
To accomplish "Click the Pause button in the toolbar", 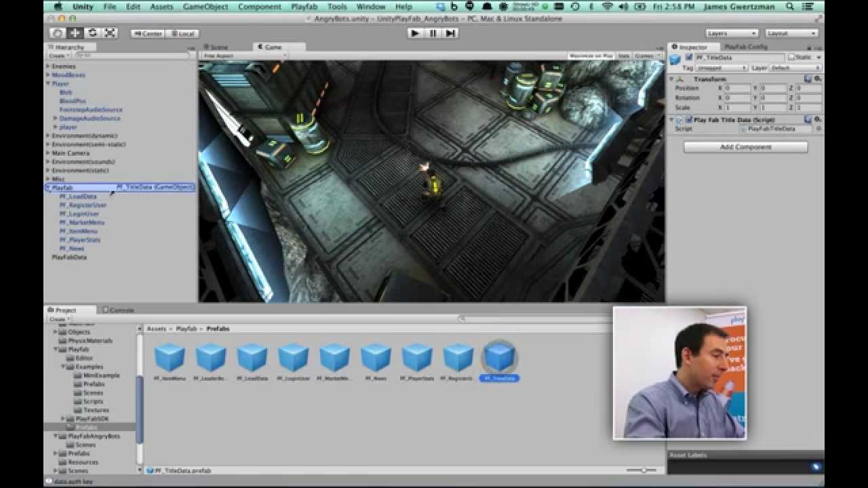I will pyautogui.click(x=433, y=33).
